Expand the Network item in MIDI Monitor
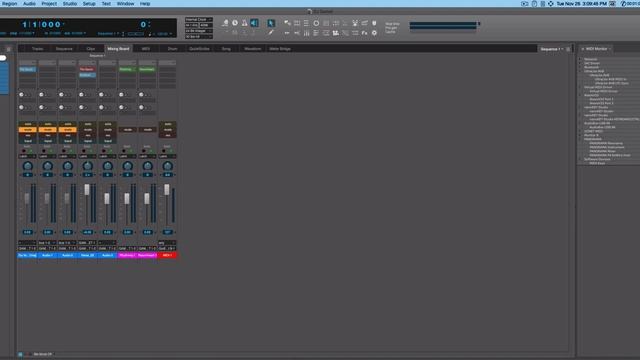 (x=580, y=59)
